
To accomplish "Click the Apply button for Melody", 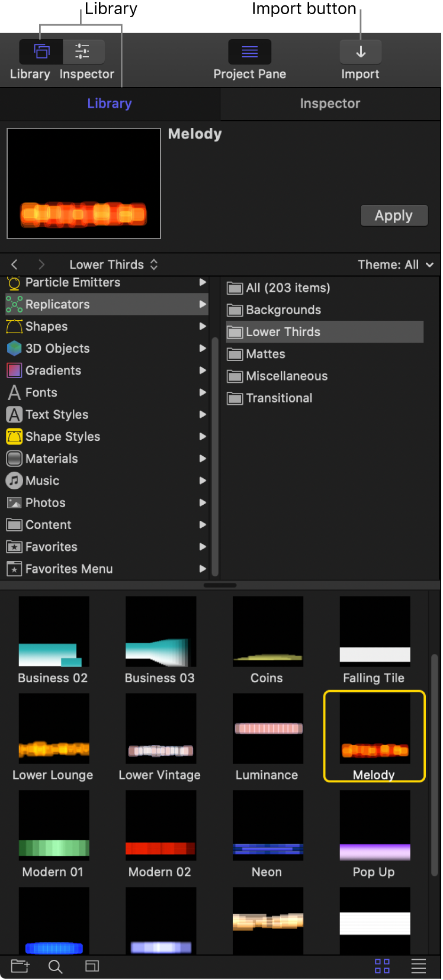I will tap(394, 215).
